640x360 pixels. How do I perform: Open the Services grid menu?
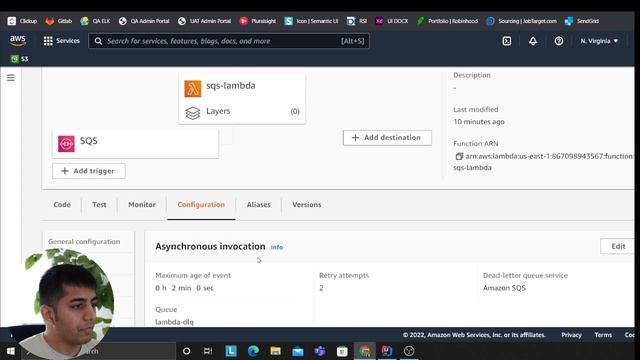click(x=62, y=41)
